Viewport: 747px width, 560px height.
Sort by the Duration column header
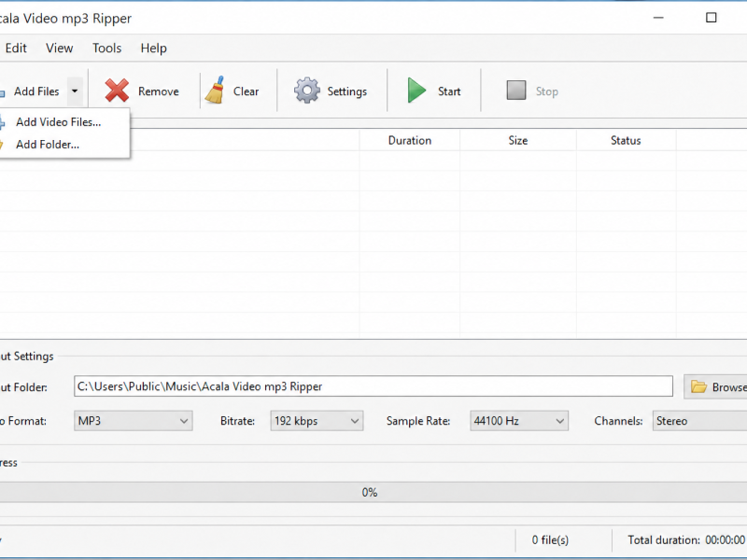pyautogui.click(x=410, y=141)
